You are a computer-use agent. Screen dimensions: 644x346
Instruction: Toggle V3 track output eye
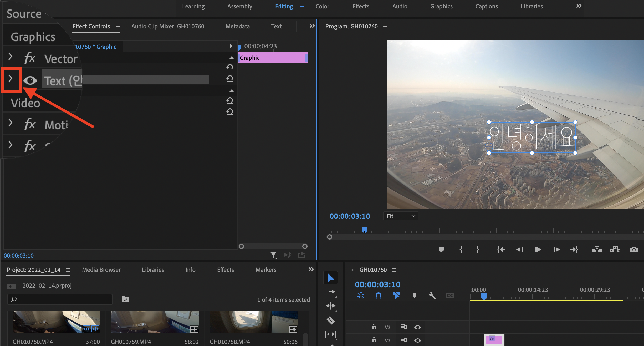[417, 327]
